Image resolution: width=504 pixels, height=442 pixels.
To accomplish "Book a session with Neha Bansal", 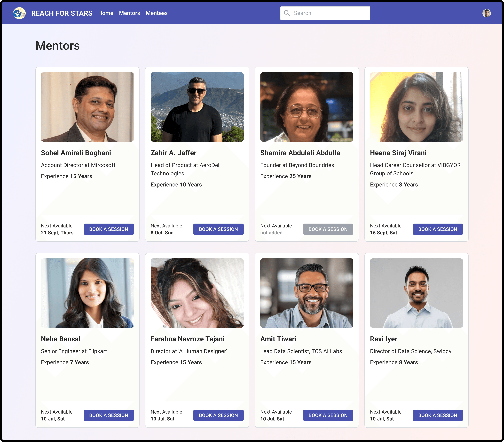I will [x=109, y=415].
